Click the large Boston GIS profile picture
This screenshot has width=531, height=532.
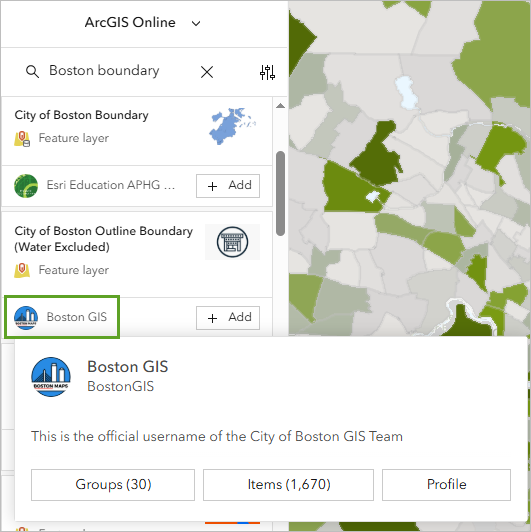[x=51, y=377]
